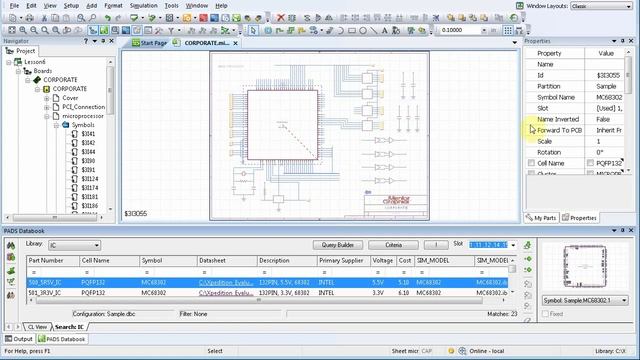This screenshot has height=360, width=640.
Task: Click the green Place Symbol icon beside Slot
Action: pyautogui.click(x=527, y=245)
